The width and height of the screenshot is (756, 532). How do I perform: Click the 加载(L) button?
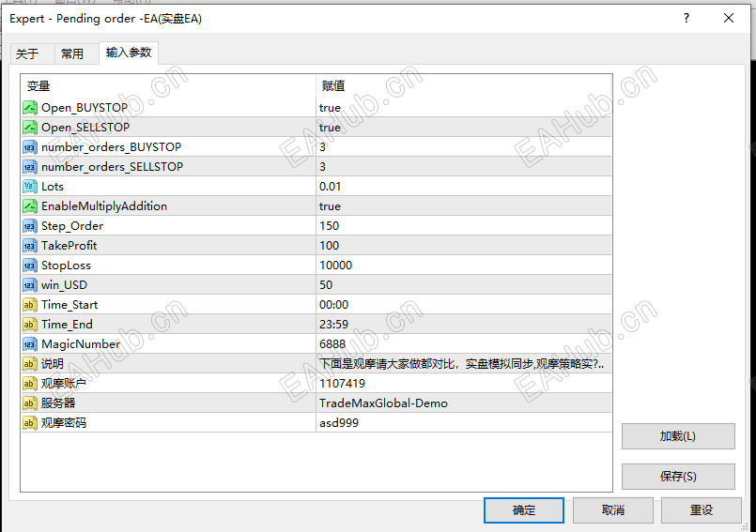click(678, 436)
